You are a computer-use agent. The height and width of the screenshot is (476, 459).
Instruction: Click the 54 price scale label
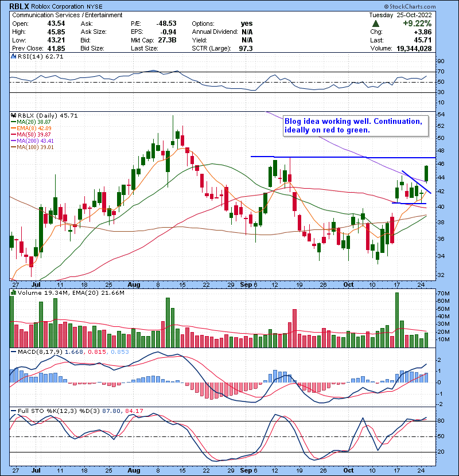[441, 115]
